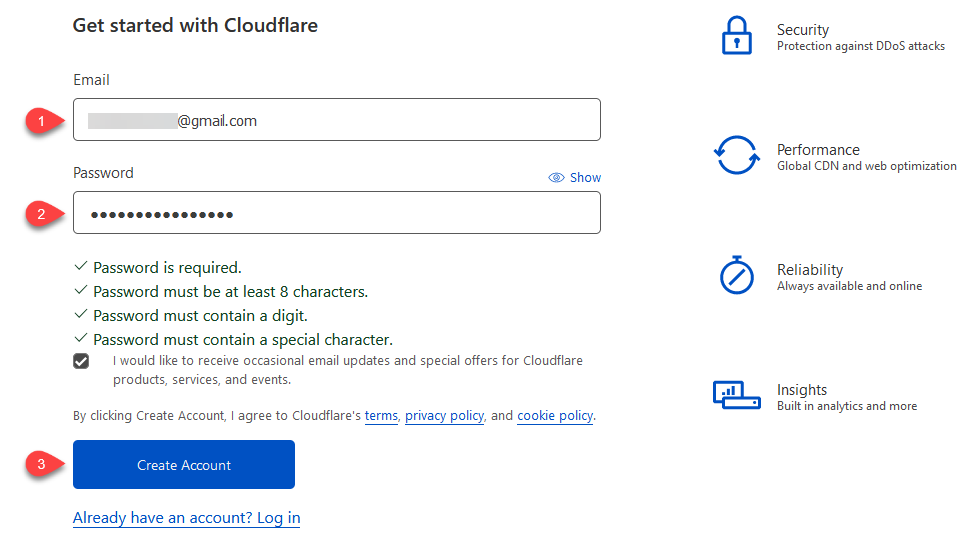The image size is (977, 549).
Task: Click 'Always available and online' text
Action: (x=849, y=286)
